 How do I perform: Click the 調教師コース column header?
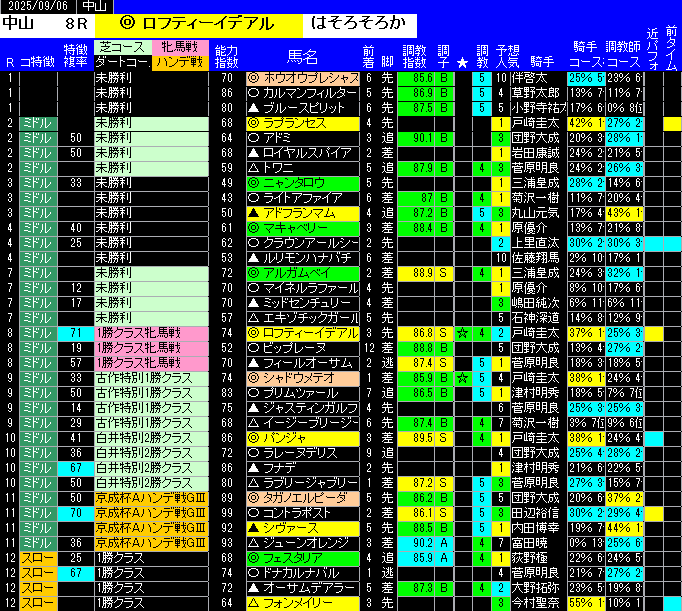pyautogui.click(x=623, y=55)
